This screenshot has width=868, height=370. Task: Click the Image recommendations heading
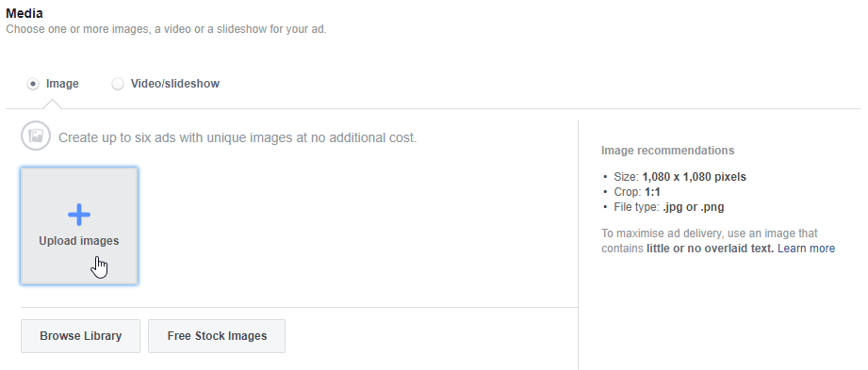click(667, 151)
